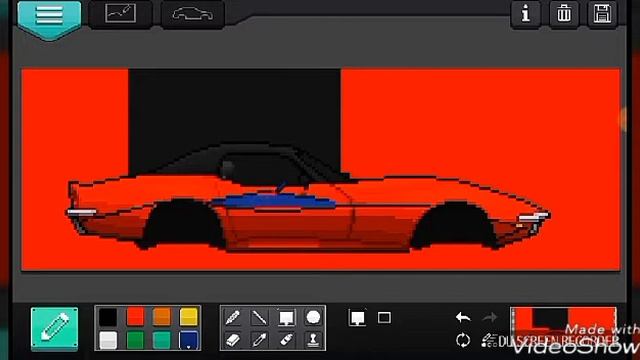Save the drawing with floppy disk icon
Image resolution: width=640 pixels, height=360 pixels.
[602, 14]
